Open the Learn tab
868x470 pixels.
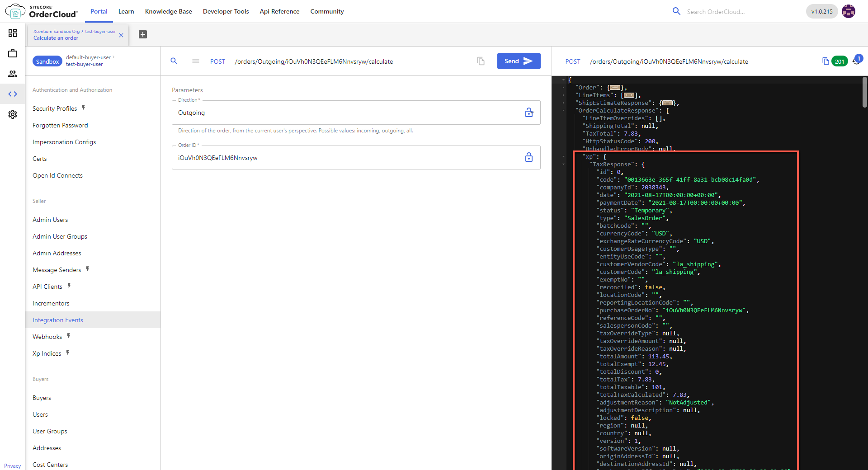tap(126, 11)
